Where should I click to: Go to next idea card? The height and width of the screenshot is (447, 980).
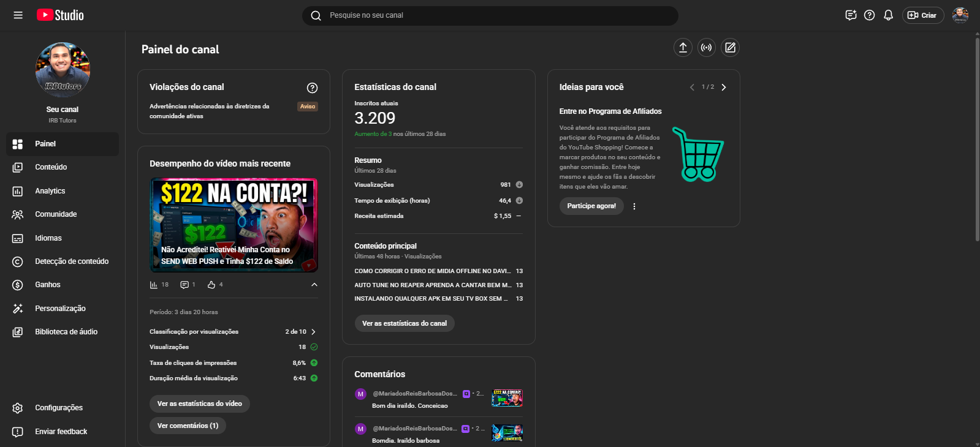pyautogui.click(x=724, y=88)
